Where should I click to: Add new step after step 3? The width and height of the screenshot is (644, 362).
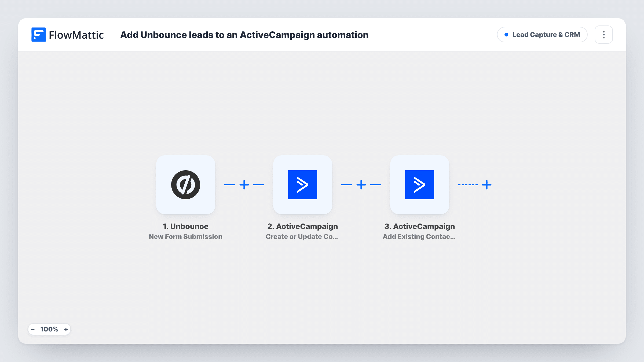tap(487, 185)
